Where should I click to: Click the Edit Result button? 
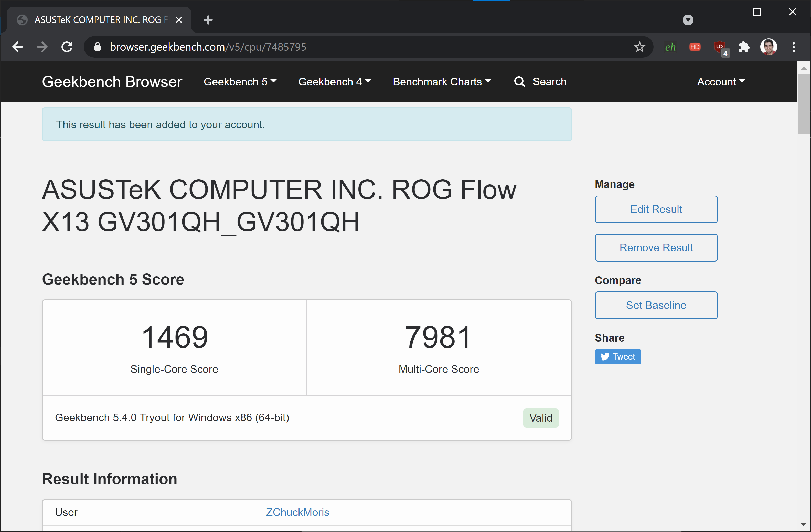656,209
